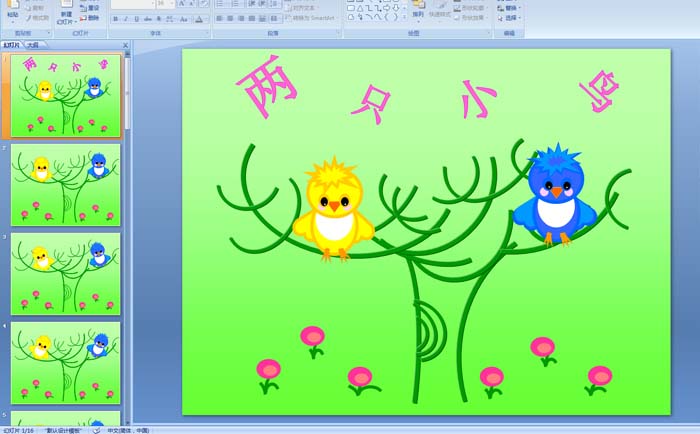
Task: Select slide 2 thumbnail
Action: (x=66, y=184)
